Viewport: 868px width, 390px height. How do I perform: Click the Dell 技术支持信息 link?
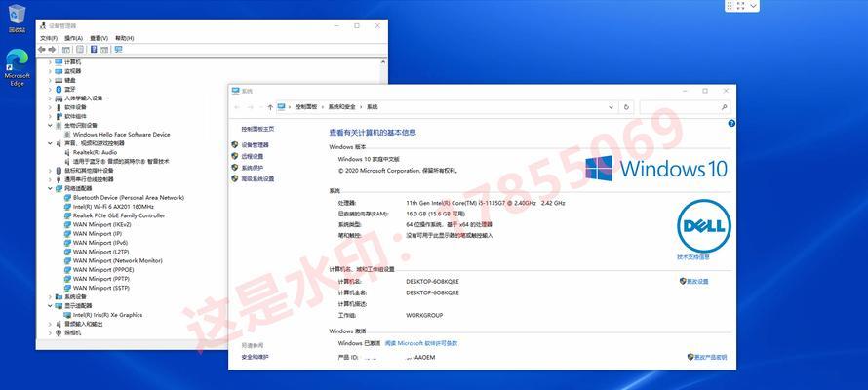[x=692, y=257]
